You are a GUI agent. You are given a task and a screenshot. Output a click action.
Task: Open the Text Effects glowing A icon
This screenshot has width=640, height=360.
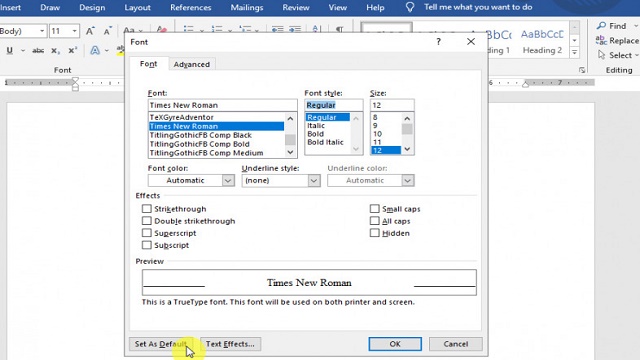coord(95,50)
